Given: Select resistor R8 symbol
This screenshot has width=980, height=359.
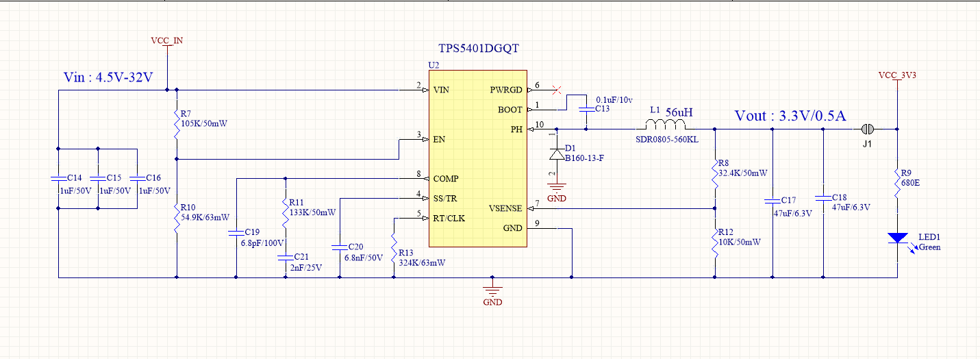Looking at the screenshot, I should point(714,173).
